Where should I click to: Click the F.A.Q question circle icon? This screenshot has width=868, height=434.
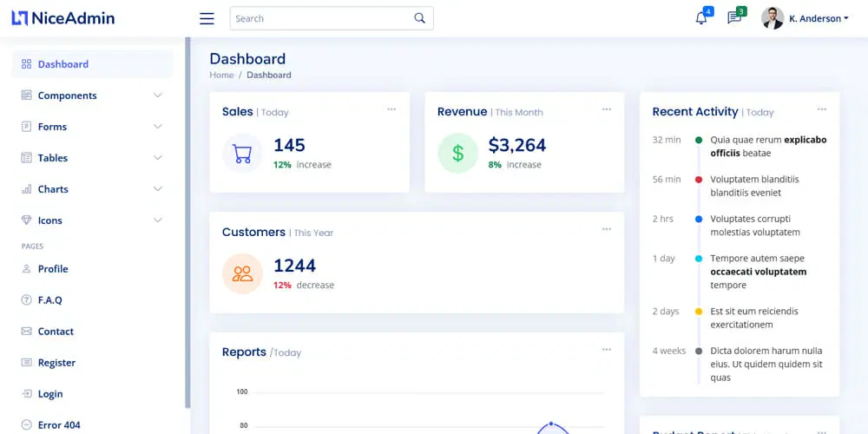pyautogui.click(x=26, y=300)
